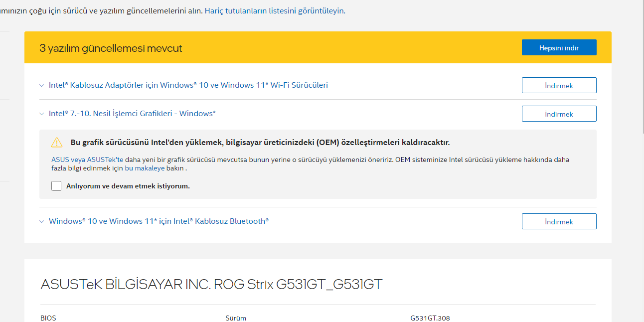Check 'Anlıyorum ve devam etmek istiyorum'
The width and height of the screenshot is (644, 322).
click(56, 186)
